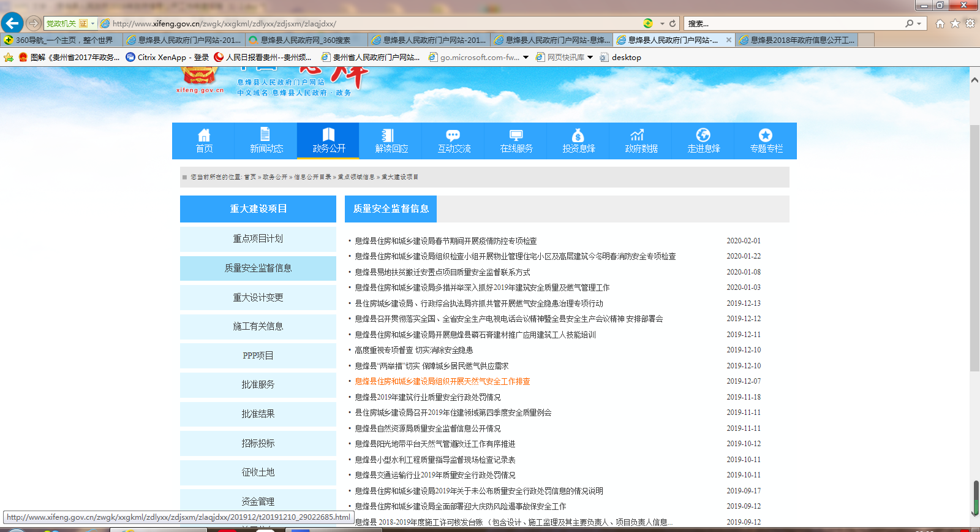The width and height of the screenshot is (980, 532).
Task: Refresh the page with the reload icon
Action: coord(673,23)
